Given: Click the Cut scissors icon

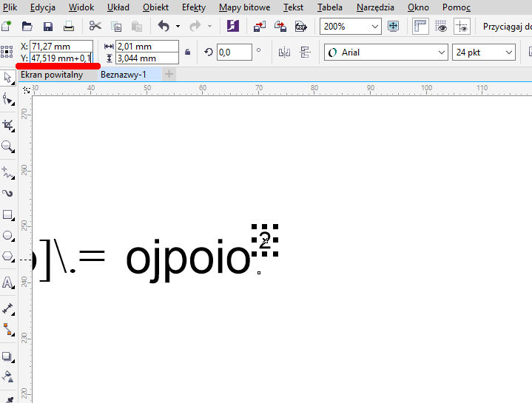Looking at the screenshot, I should pyautogui.click(x=95, y=27).
